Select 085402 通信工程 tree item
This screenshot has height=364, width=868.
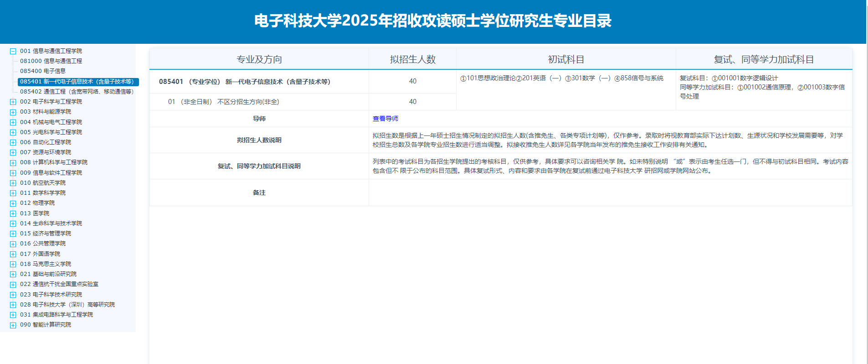coord(77,92)
